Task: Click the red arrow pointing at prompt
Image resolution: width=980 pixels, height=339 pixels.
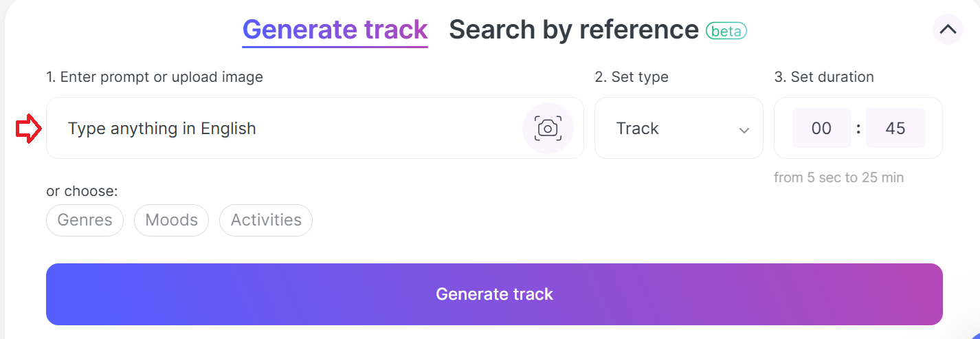Action: (29, 129)
